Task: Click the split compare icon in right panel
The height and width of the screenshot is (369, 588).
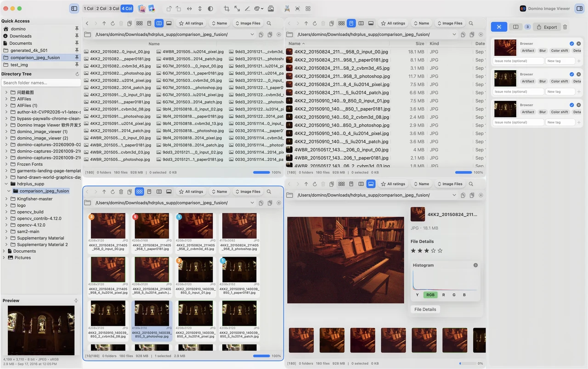Action: [x=516, y=27]
